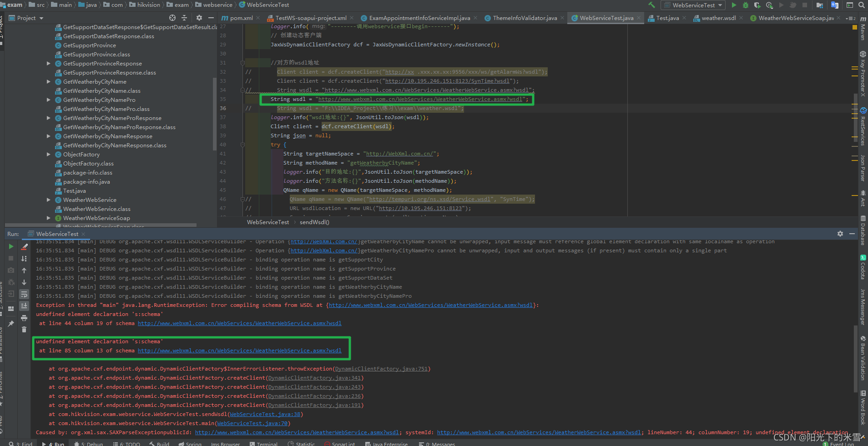
Task: Click the Project Structure icon in toolbar
Action: click(x=820, y=5)
